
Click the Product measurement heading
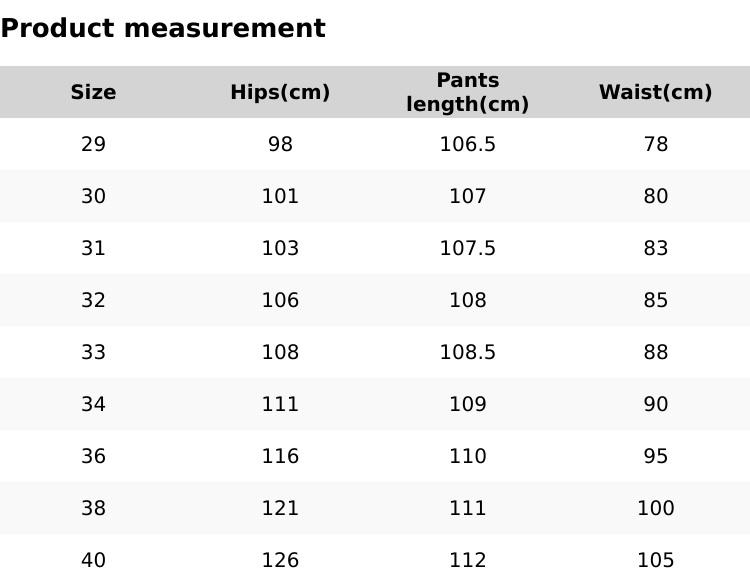163,28
